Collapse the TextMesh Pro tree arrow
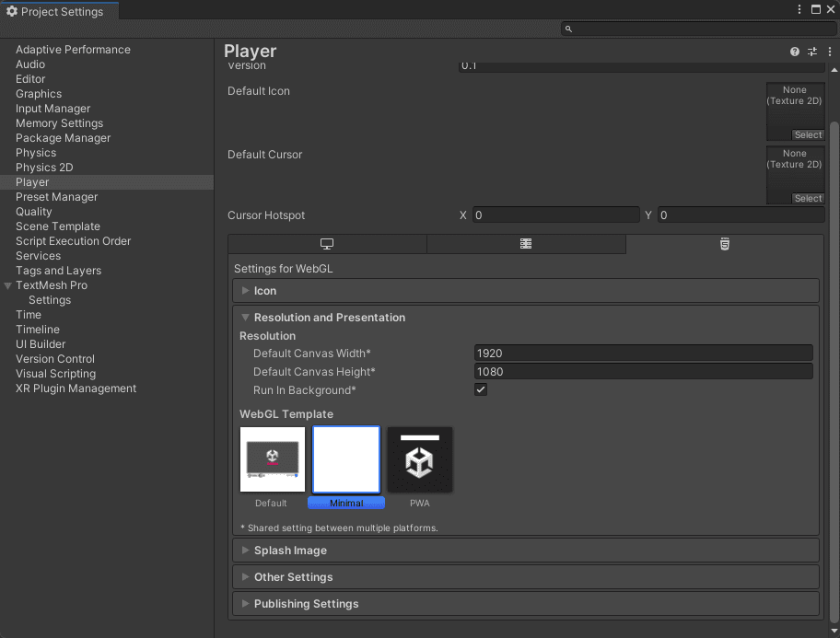The image size is (840, 638). (7, 285)
